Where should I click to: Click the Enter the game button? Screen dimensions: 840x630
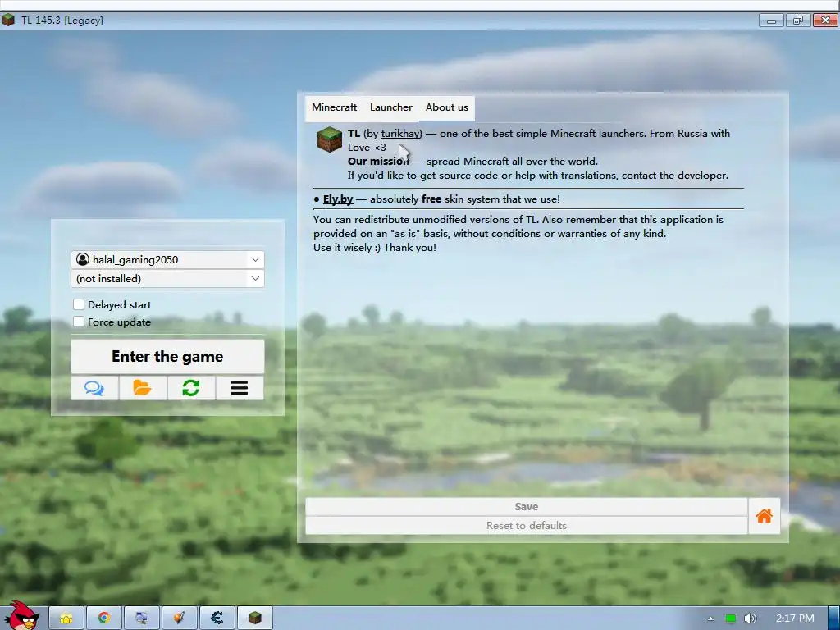167,356
